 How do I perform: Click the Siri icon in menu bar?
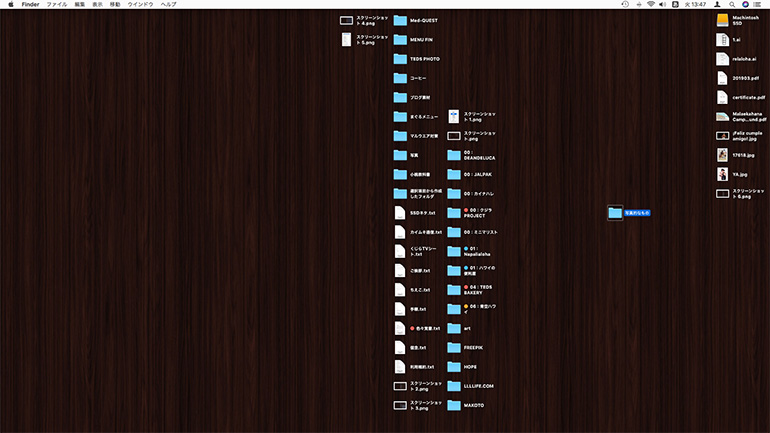(x=746, y=4)
